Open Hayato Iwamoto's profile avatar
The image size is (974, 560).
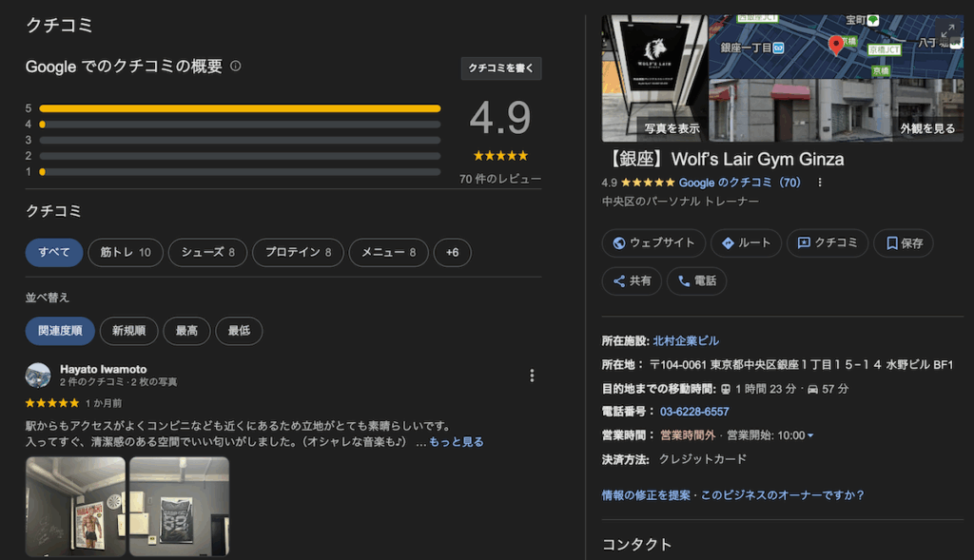tap(38, 375)
